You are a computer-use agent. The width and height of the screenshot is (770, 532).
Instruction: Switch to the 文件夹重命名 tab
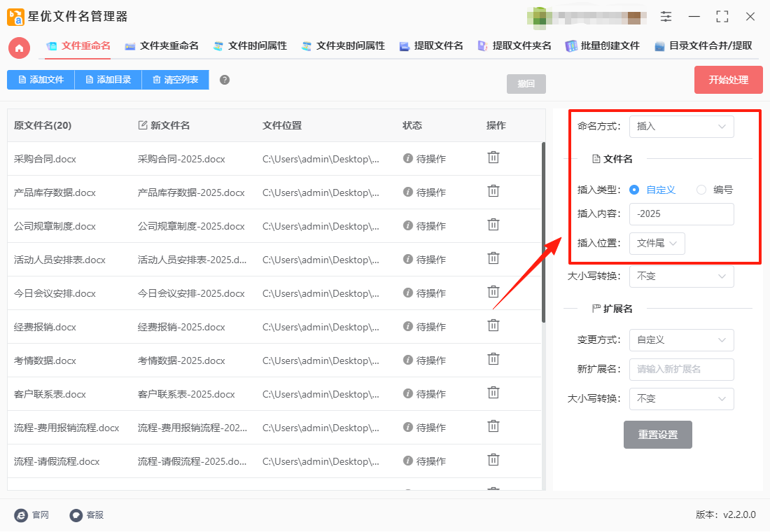[162, 45]
